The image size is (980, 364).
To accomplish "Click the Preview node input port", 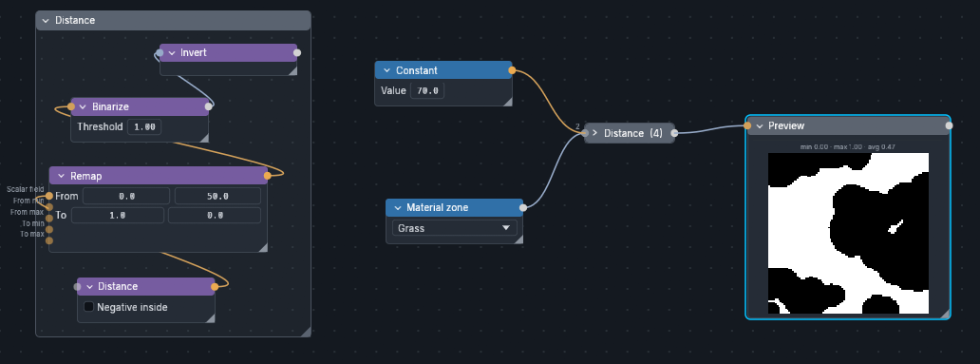I will 747,125.
